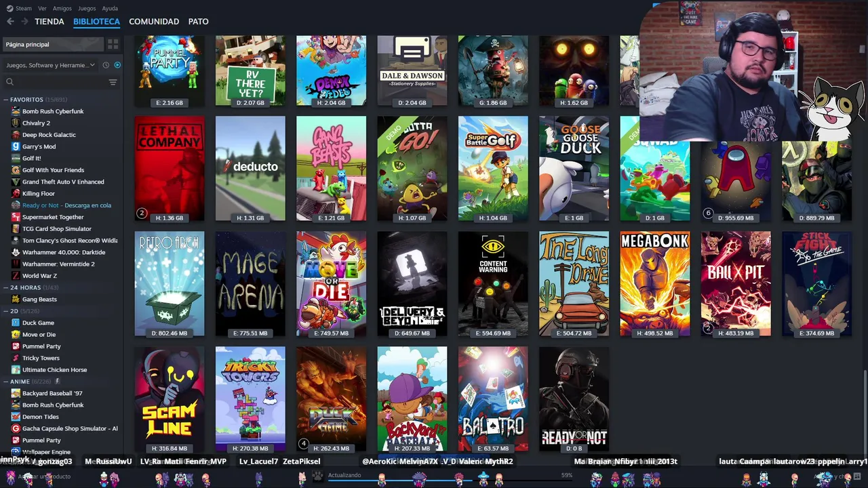Open Duck Game cover in grid

tap(331, 399)
